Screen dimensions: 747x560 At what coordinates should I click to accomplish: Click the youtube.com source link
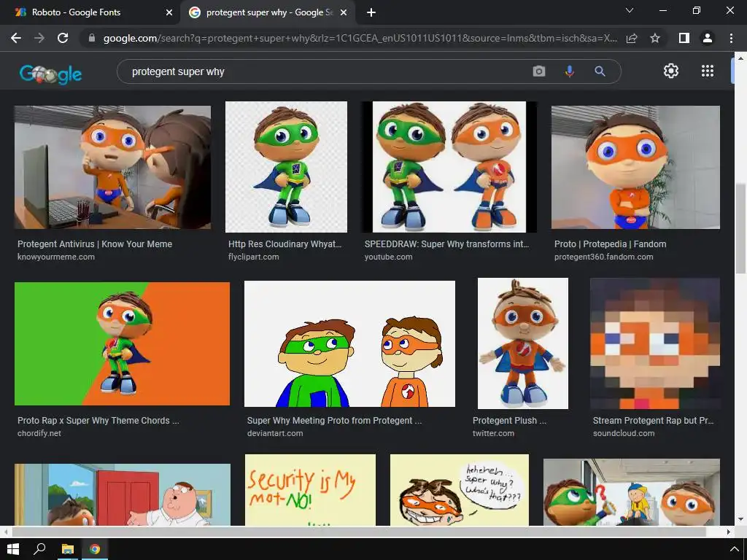tap(388, 257)
